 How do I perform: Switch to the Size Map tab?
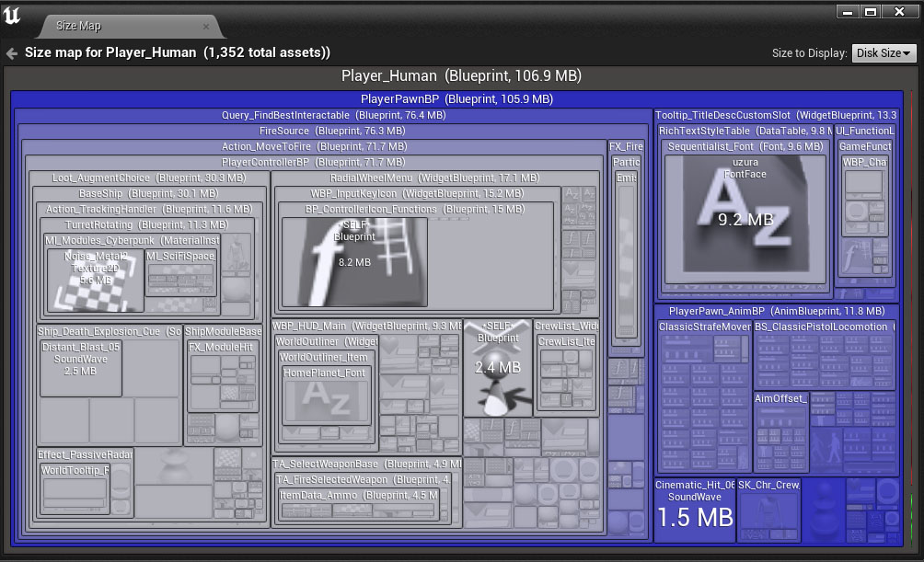tap(79, 26)
